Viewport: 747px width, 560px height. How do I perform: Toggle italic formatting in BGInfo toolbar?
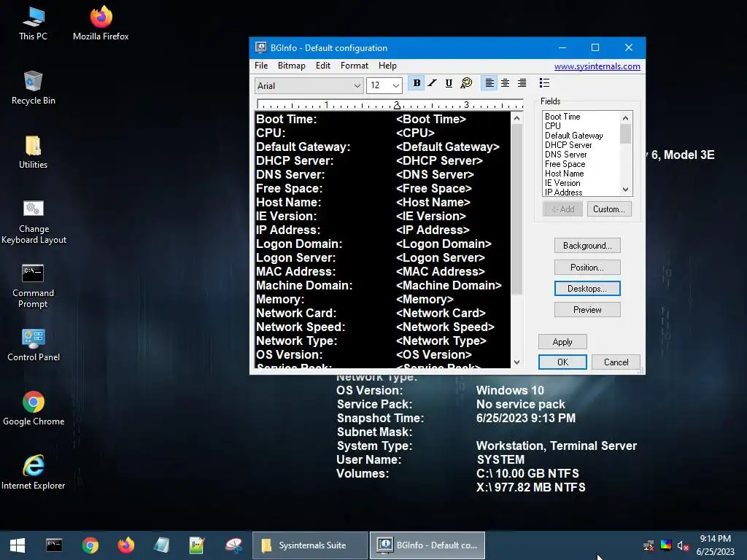click(x=432, y=83)
